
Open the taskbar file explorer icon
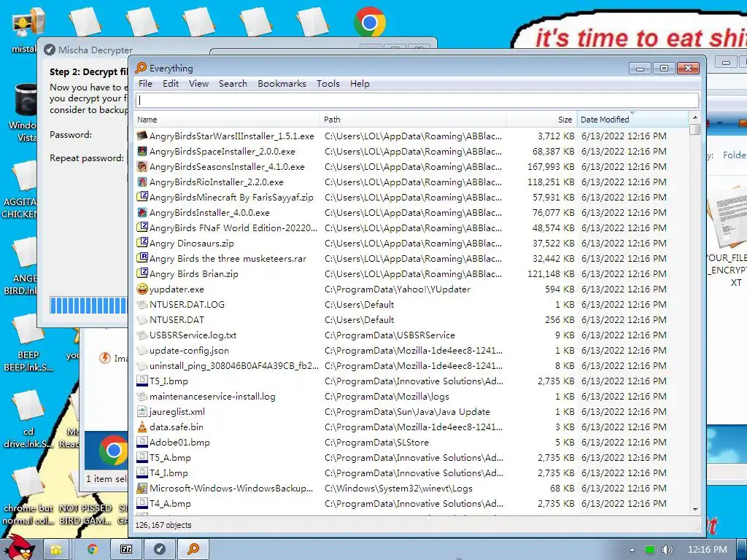[x=56, y=549]
